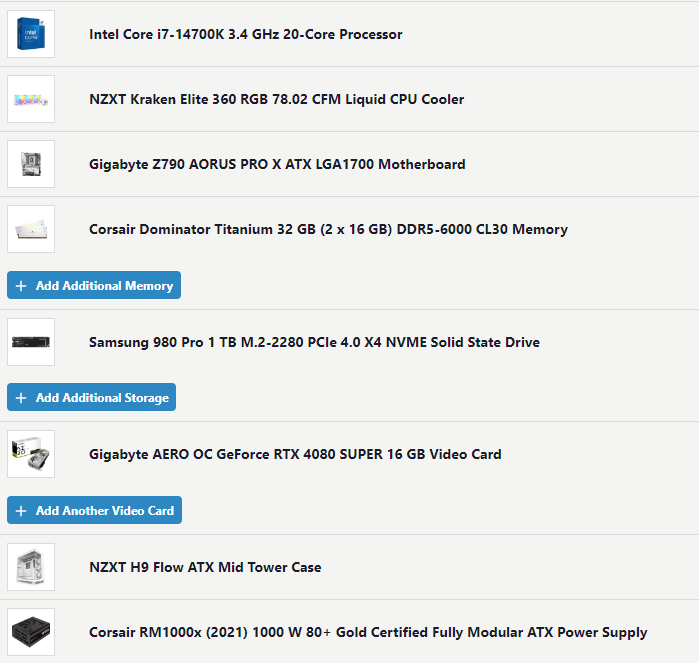Open Gigabyte AERO OC RTX 4080 SUPER link
The width and height of the screenshot is (699, 663).
pyautogui.click(x=295, y=454)
